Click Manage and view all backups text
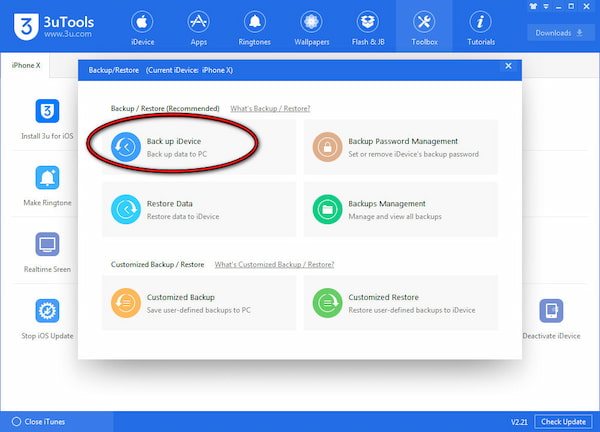 395,217
